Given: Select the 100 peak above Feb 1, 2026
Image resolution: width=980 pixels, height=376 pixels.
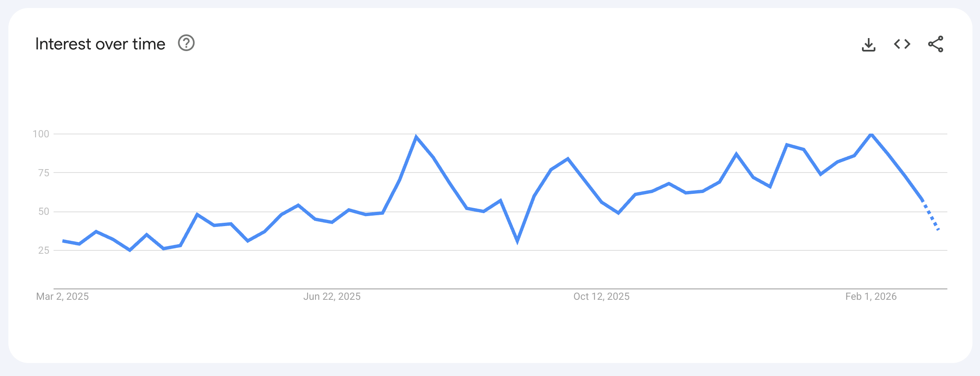Looking at the screenshot, I should click(871, 134).
